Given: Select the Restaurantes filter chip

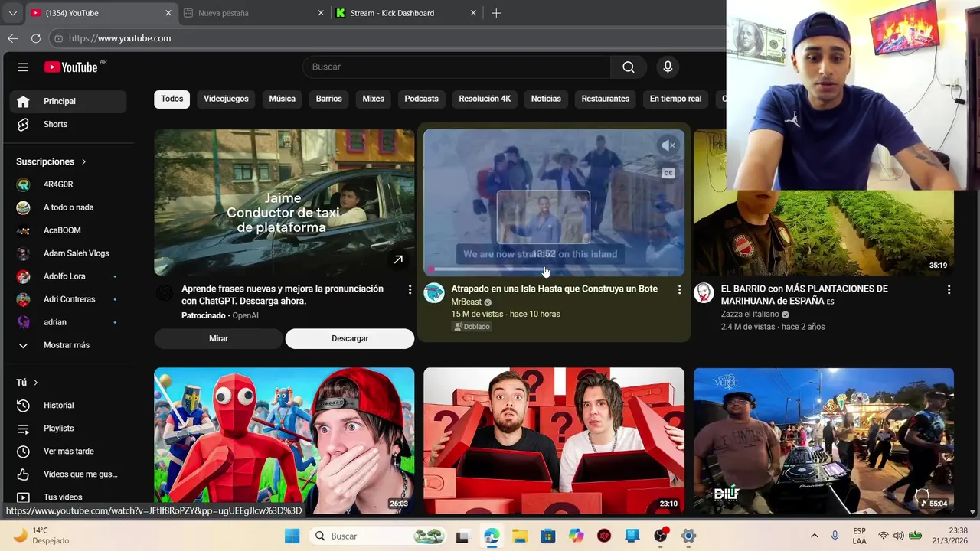Looking at the screenshot, I should click(605, 99).
